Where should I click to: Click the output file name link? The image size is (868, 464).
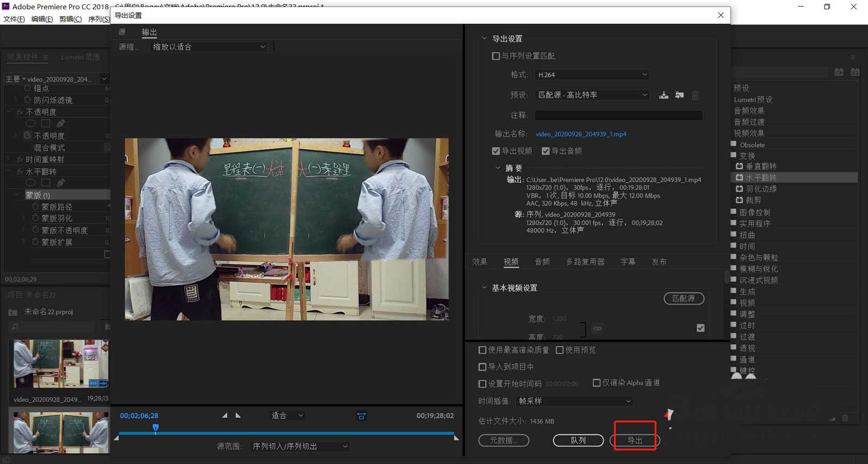[580, 134]
